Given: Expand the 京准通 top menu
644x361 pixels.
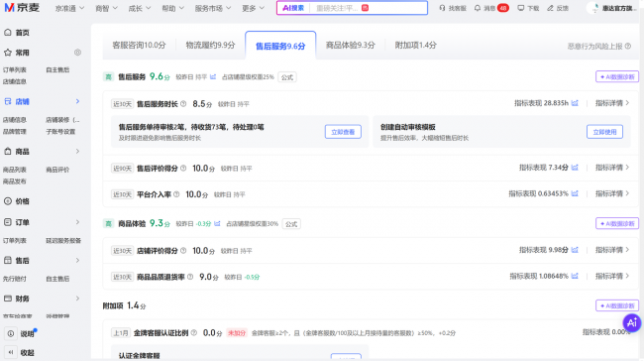Looking at the screenshot, I should click(69, 8).
